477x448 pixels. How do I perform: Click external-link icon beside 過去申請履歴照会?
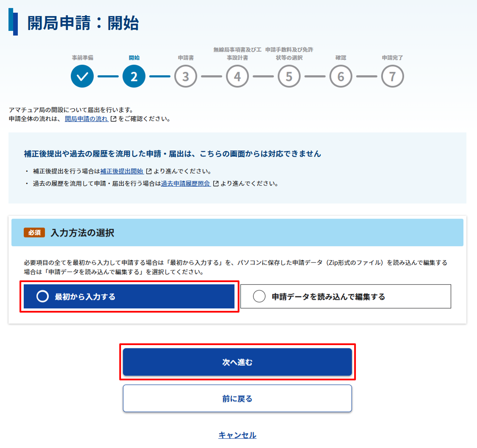coord(216,183)
